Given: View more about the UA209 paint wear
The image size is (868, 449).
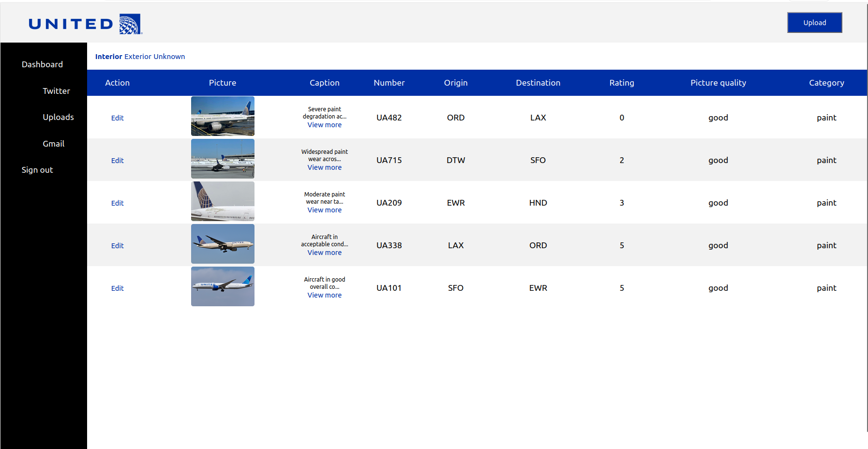Looking at the screenshot, I should pos(324,210).
